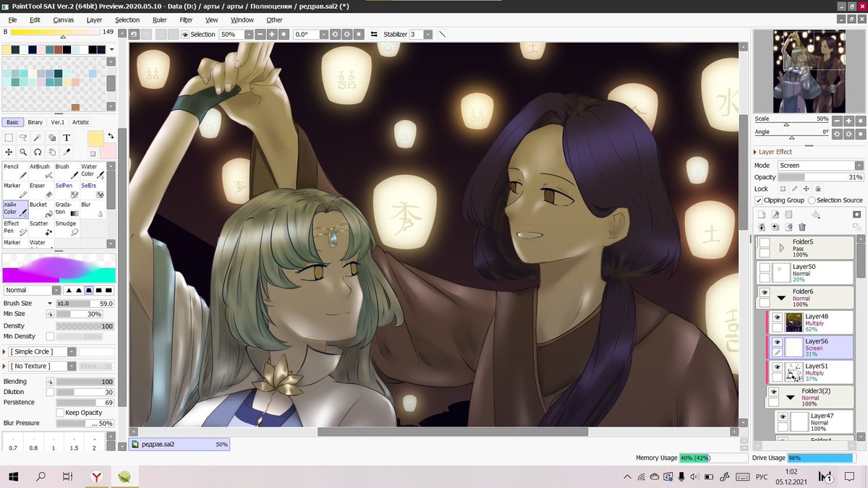Open the Stabilizer value dropdown
Screen dimensions: 868x488
click(427, 34)
